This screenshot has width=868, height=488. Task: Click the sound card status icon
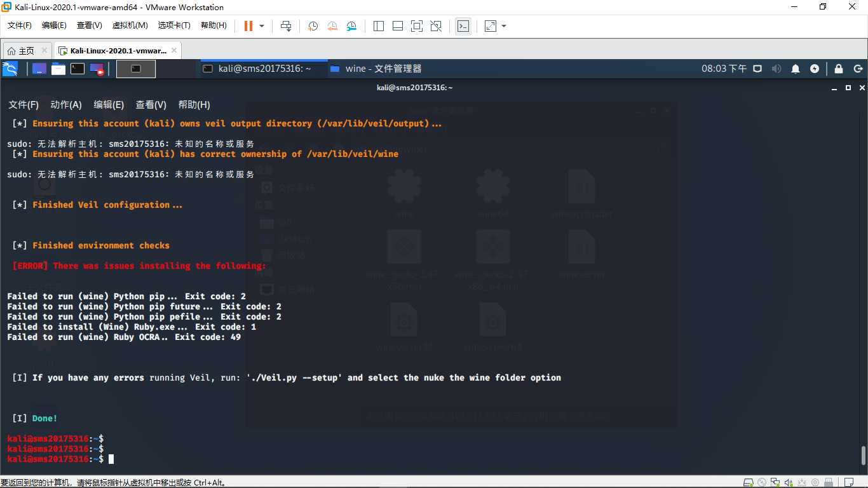click(789, 483)
